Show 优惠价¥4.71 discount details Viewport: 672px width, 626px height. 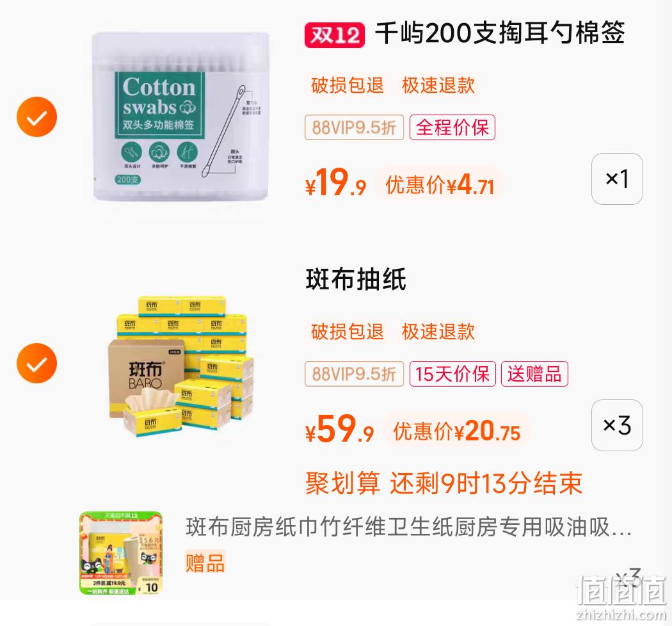(x=439, y=185)
